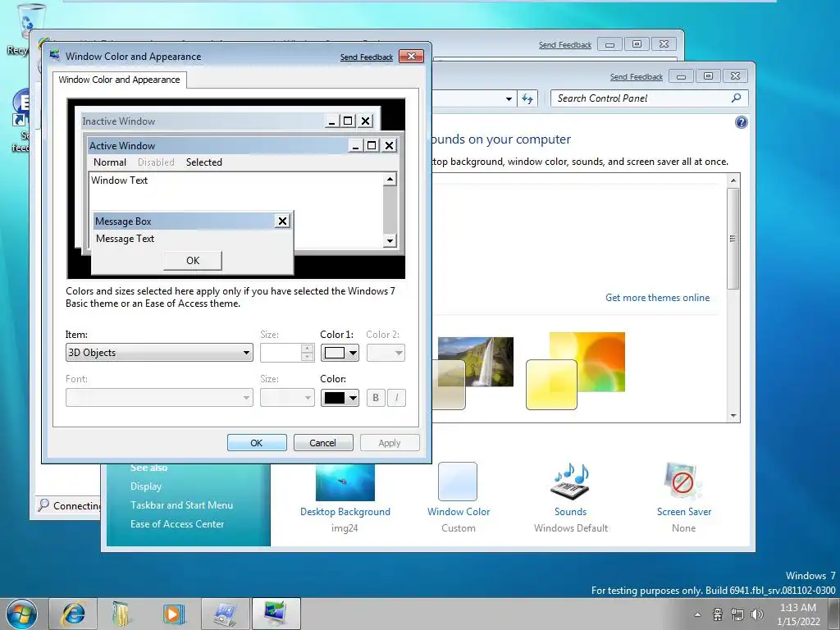840x630 pixels.
Task: Click preview Message Box OK button
Action: [192, 260]
